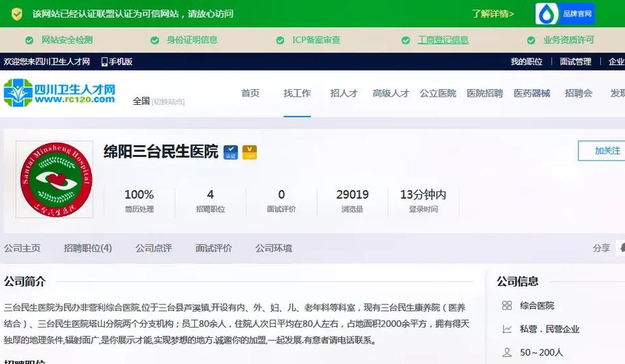The height and width of the screenshot is (364, 625).
Task: Click the chart icon beside 私营.民营企业
Action: tap(506, 329)
